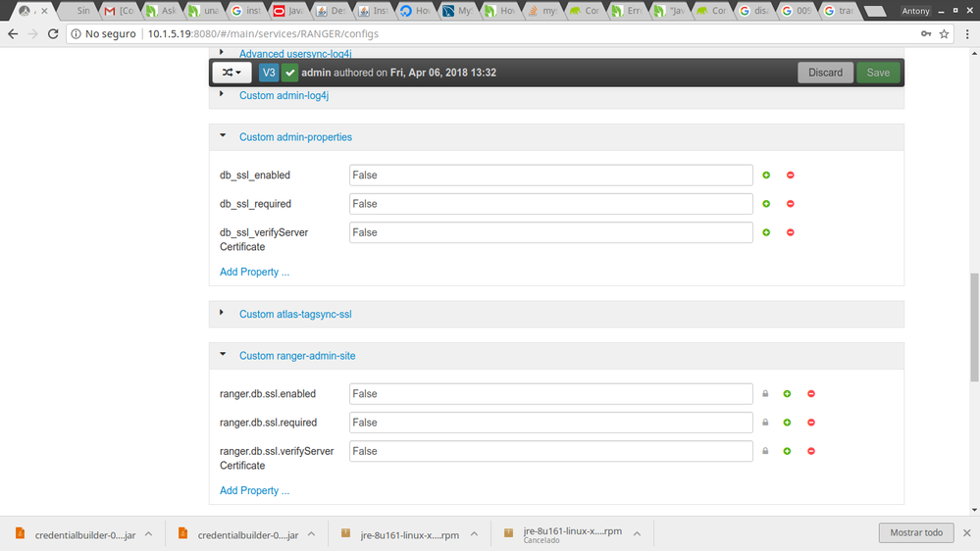Click ranger.db.ssl.verifyServerCertificate value field
The height and width of the screenshot is (551, 980).
(x=550, y=451)
